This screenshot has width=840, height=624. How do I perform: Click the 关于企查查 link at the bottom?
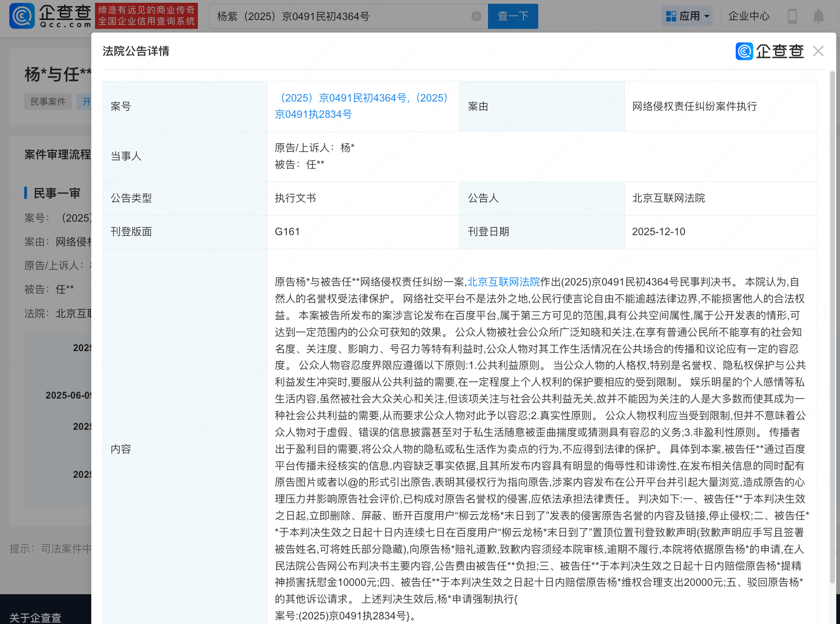pos(35,617)
